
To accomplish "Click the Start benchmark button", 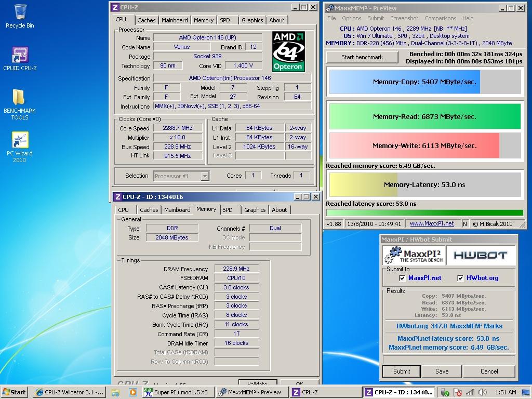I will (x=362, y=57).
